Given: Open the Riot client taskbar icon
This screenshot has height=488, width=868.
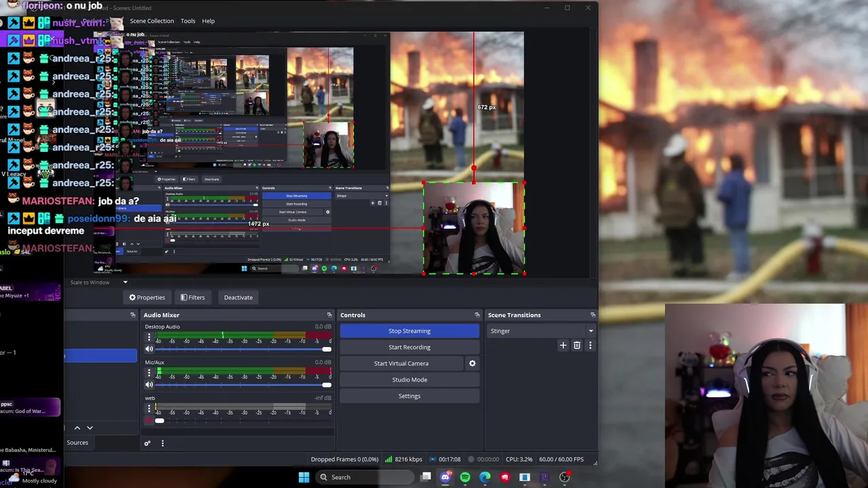Looking at the screenshot, I should coord(505,477).
